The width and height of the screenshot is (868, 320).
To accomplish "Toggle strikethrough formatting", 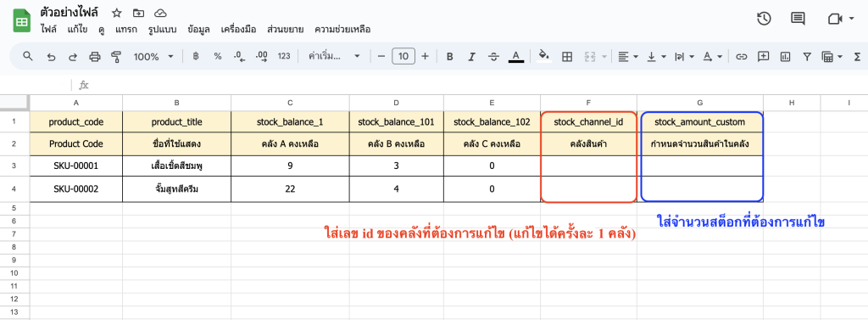I will 494,56.
